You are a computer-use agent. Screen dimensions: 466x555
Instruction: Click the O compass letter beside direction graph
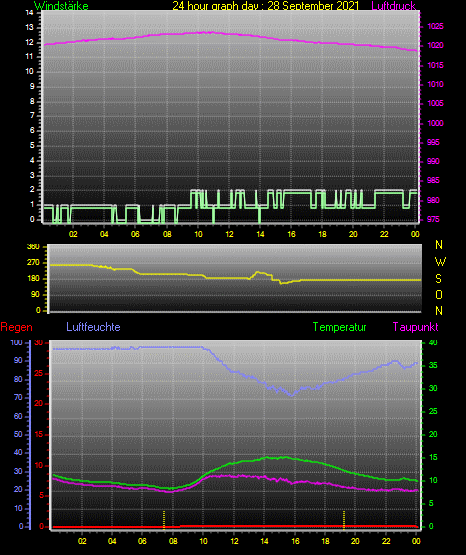tap(439, 295)
